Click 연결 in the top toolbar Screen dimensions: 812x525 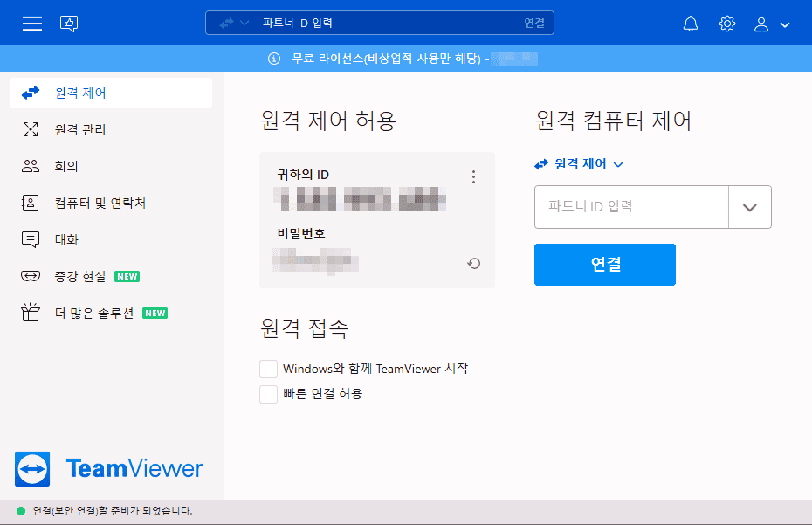click(535, 23)
